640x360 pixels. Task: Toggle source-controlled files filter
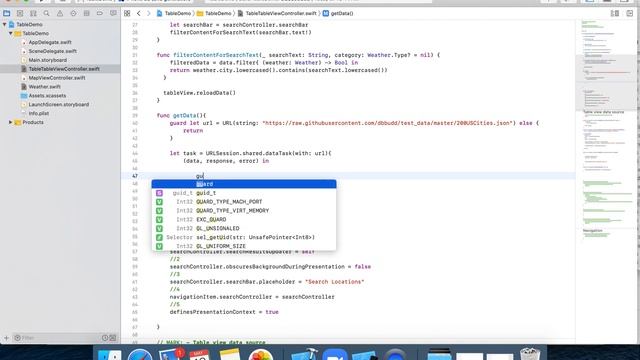pyautogui.click(x=113, y=338)
